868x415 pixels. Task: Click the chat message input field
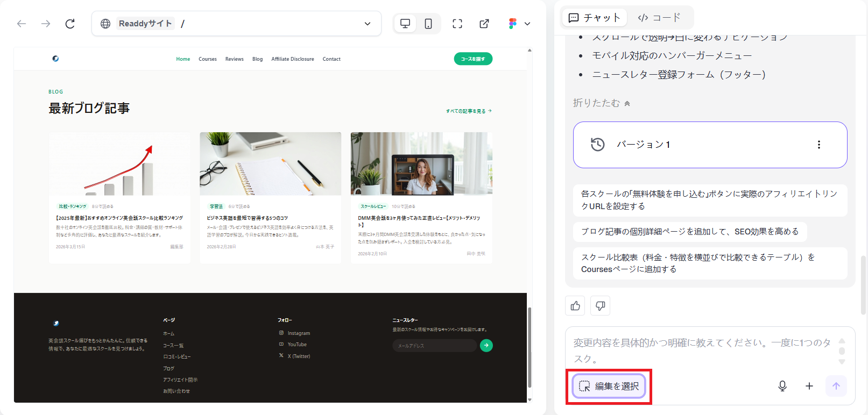702,350
